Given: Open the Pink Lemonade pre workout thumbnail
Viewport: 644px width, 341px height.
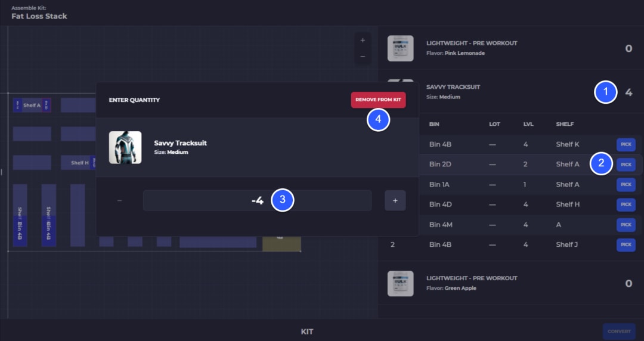Looking at the screenshot, I should (401, 48).
